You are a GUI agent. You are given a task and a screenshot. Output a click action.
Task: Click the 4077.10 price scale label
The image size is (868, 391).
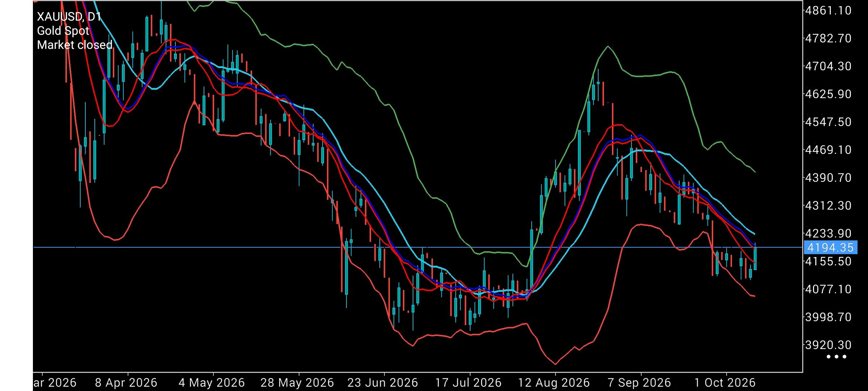pyautogui.click(x=828, y=289)
